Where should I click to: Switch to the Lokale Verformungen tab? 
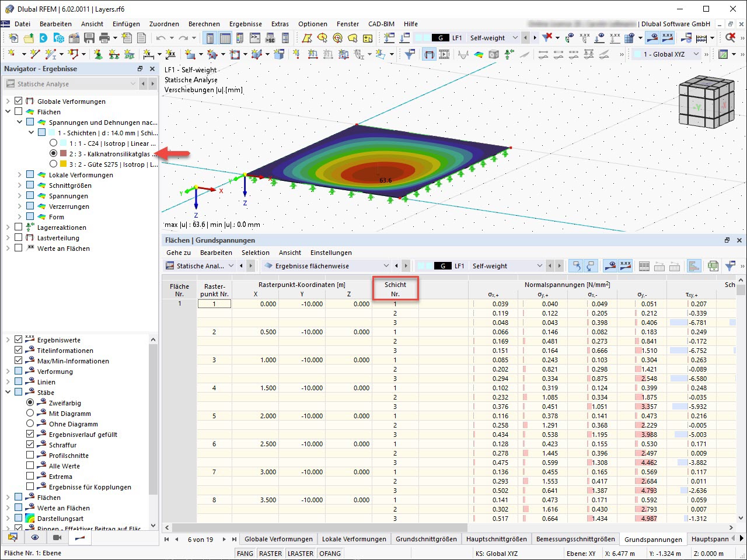(x=354, y=539)
